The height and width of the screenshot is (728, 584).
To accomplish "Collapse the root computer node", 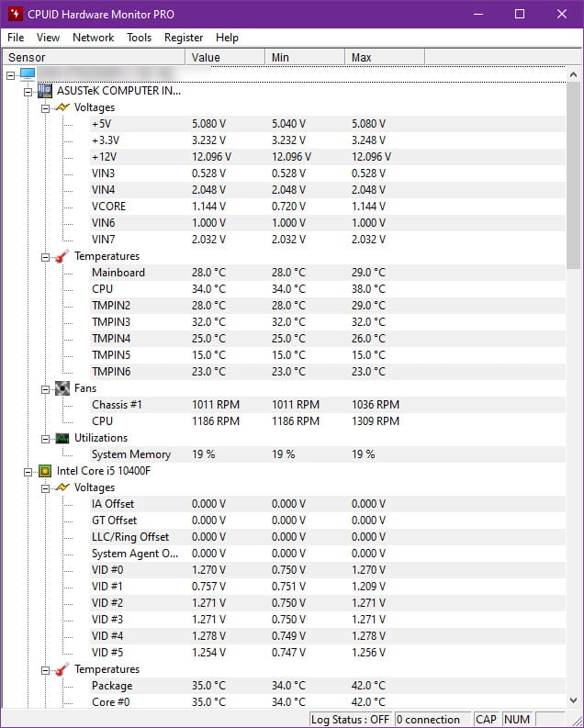I will point(11,75).
